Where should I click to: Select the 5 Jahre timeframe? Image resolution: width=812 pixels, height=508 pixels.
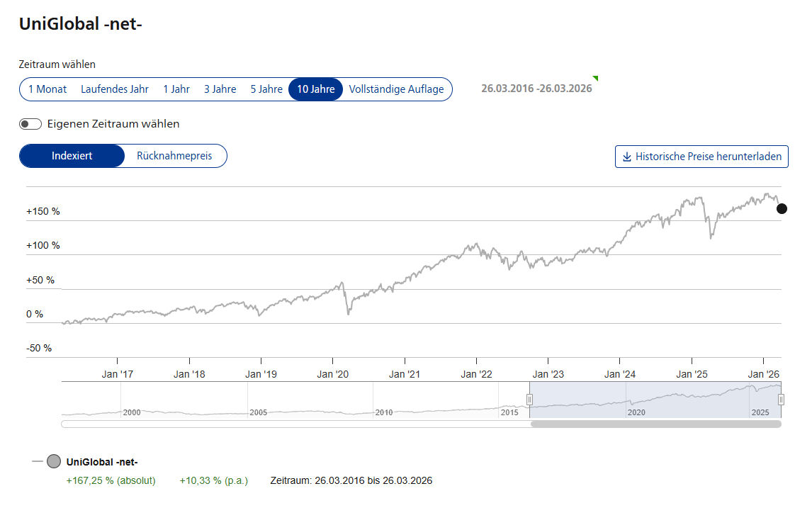click(x=266, y=89)
